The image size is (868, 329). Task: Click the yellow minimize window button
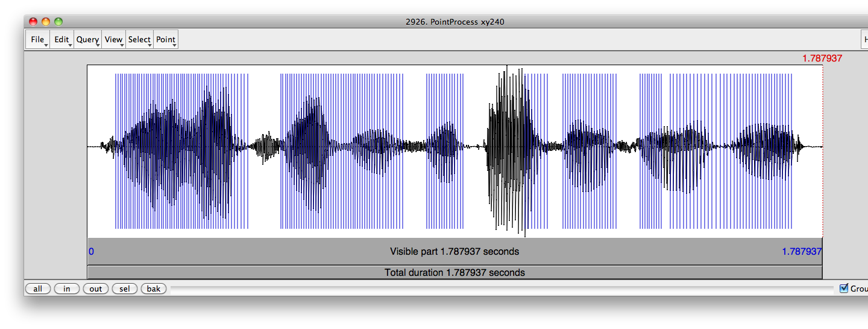[46, 22]
